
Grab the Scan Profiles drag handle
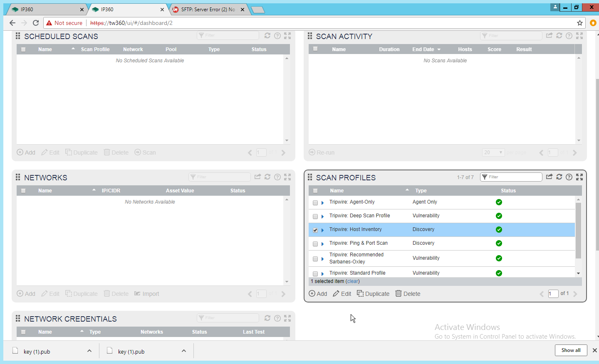click(x=310, y=177)
